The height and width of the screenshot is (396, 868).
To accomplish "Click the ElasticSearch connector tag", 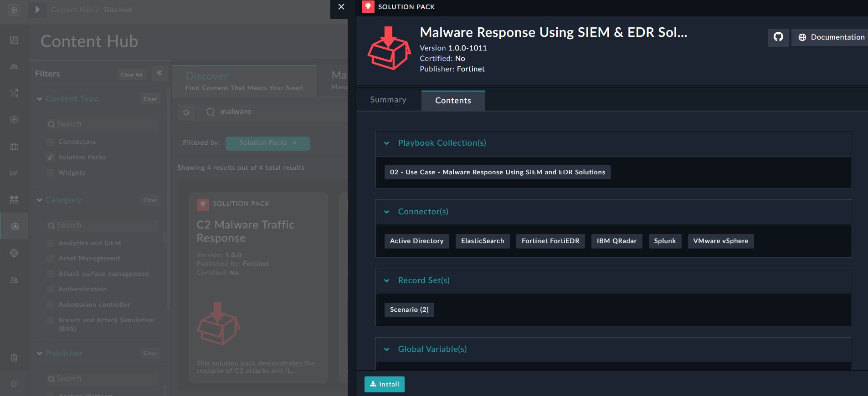I will click(x=483, y=241).
